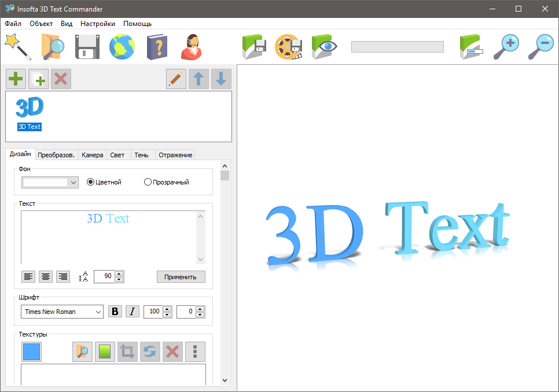Open the Файл menu

(x=13, y=24)
